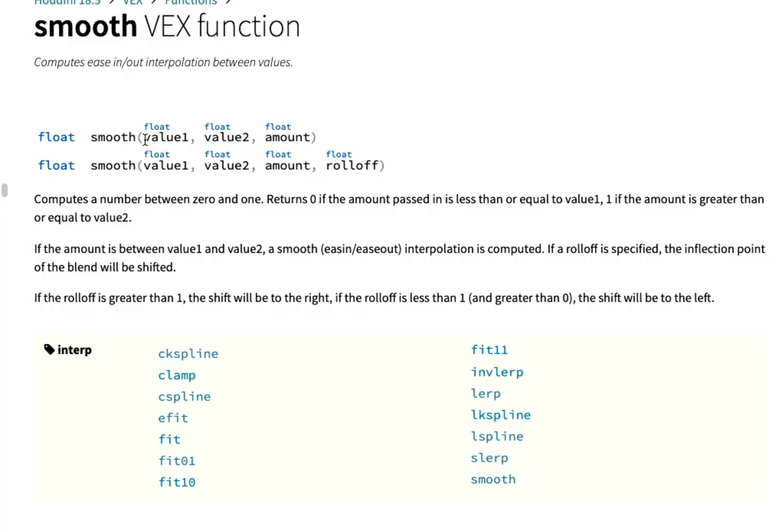Viewport: 777px width, 532px height.
Task: Open the ckspline function link
Action: pos(188,354)
